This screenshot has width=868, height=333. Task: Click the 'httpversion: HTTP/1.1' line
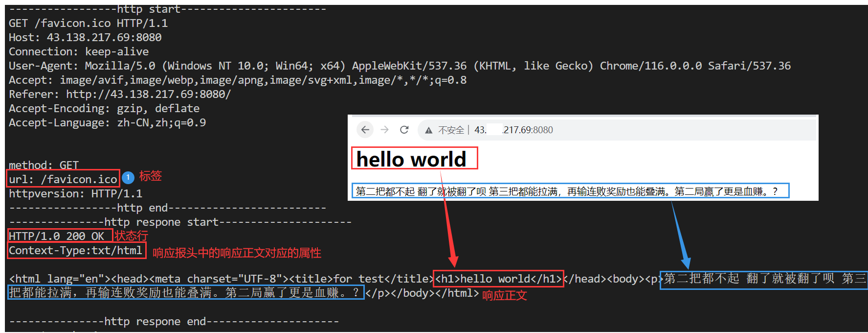75,193
